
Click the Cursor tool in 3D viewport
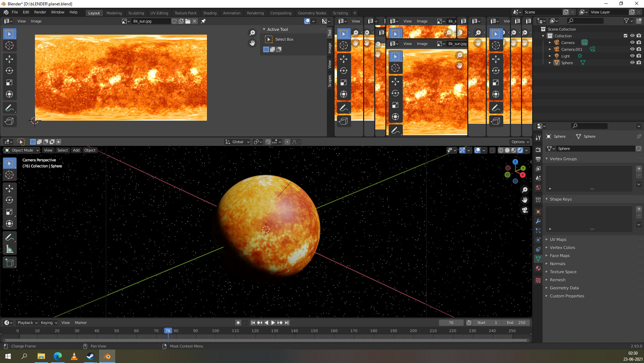coord(9,175)
